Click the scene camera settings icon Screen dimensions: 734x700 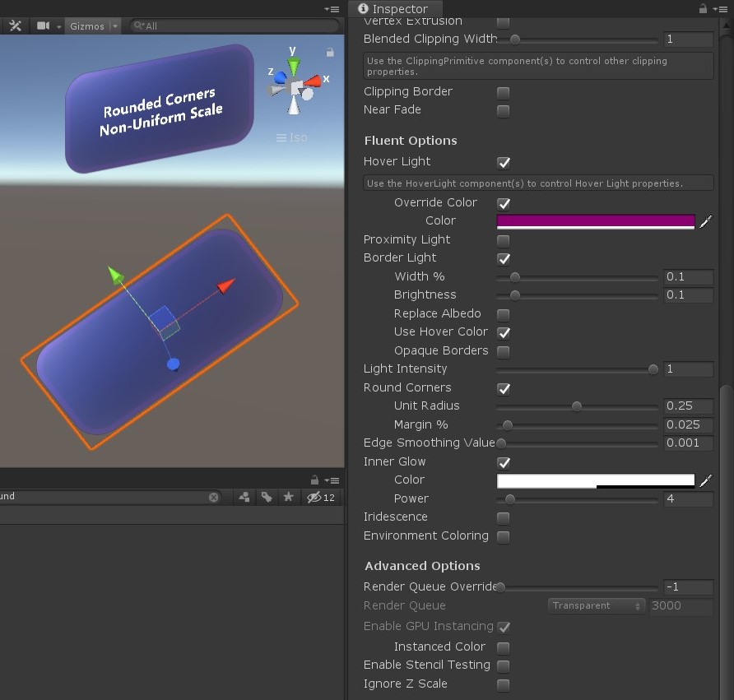pyautogui.click(x=43, y=25)
